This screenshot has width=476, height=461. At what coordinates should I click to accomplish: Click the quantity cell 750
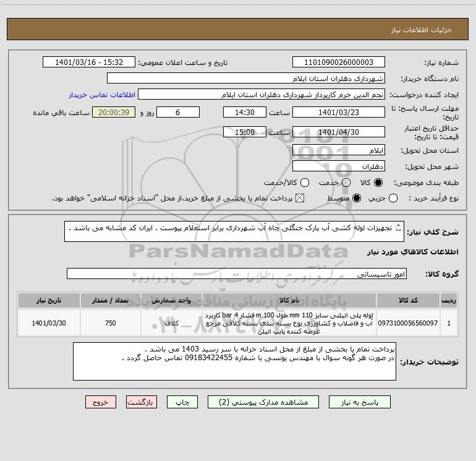click(x=111, y=323)
